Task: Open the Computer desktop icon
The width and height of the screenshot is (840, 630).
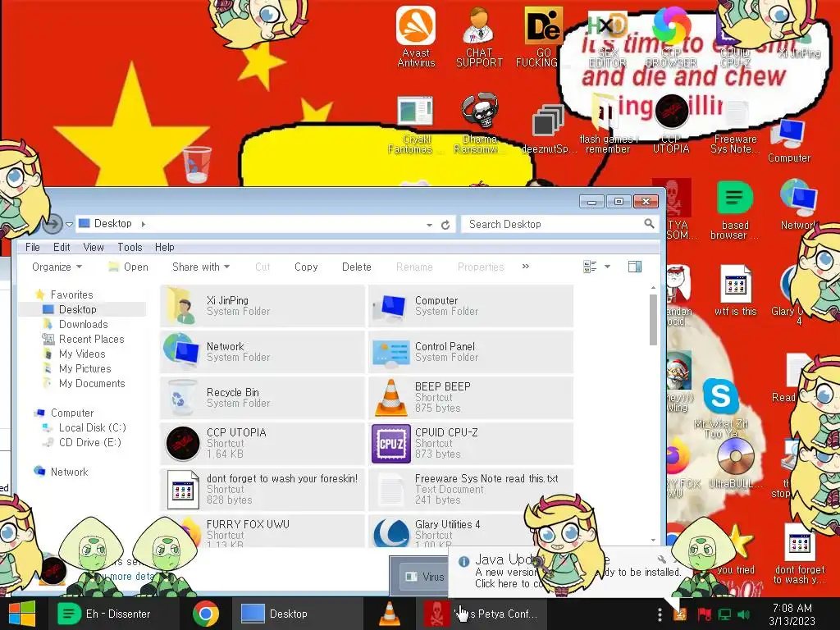Action: (x=788, y=140)
